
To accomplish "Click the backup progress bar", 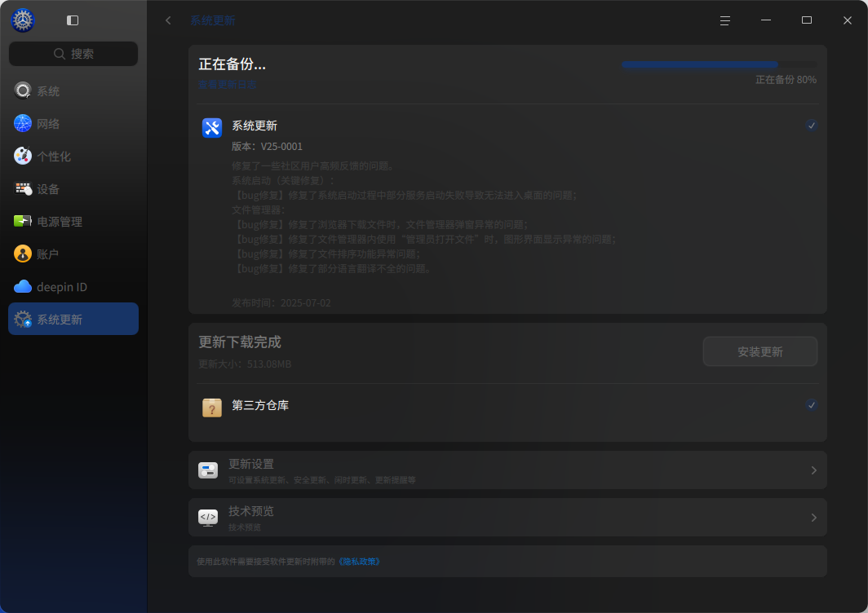I will click(719, 64).
